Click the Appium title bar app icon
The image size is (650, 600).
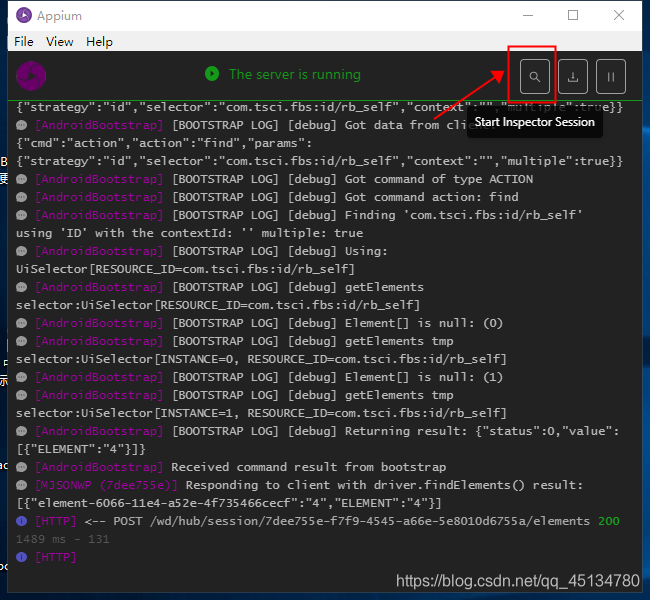click(24, 16)
